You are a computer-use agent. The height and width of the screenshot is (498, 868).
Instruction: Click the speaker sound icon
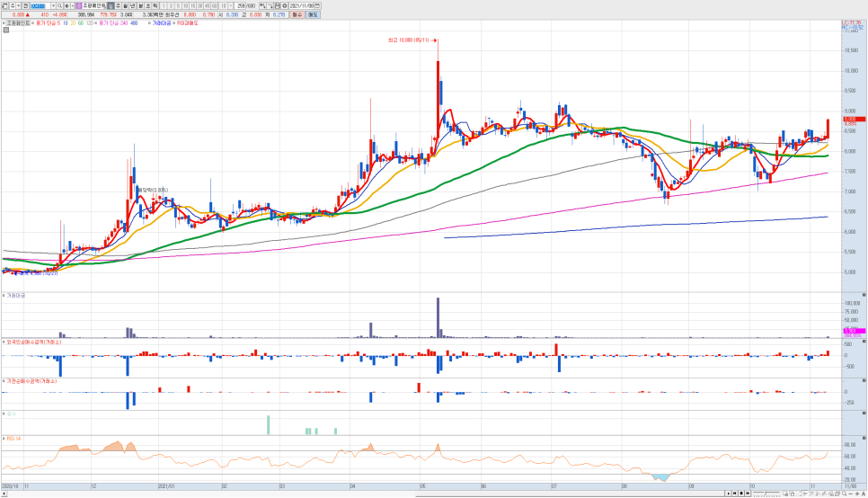66,5
